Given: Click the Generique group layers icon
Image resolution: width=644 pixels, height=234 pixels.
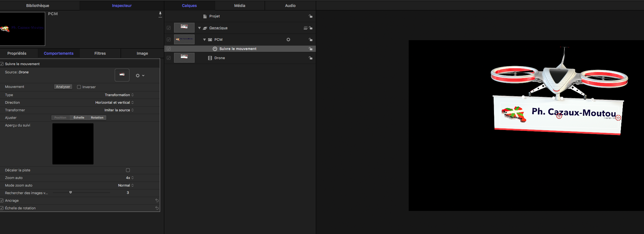Looking at the screenshot, I should 205,28.
